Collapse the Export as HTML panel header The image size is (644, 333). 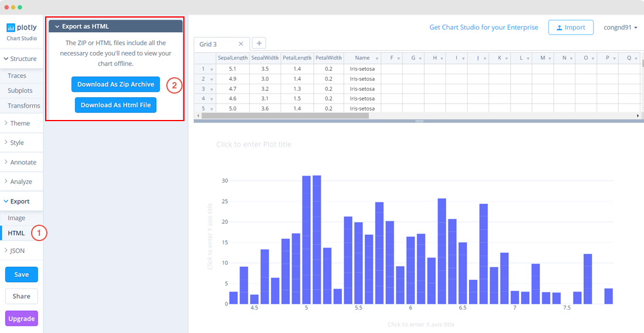point(116,26)
